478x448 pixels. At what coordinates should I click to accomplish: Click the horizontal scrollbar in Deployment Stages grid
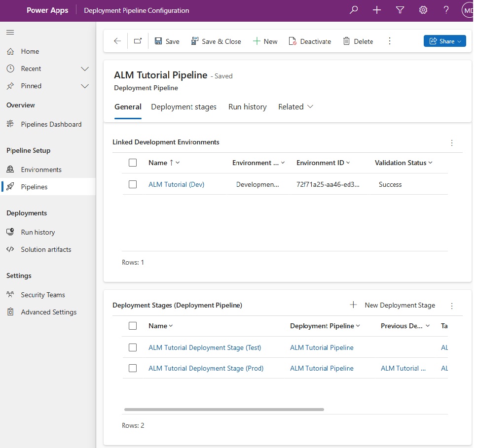point(224,410)
